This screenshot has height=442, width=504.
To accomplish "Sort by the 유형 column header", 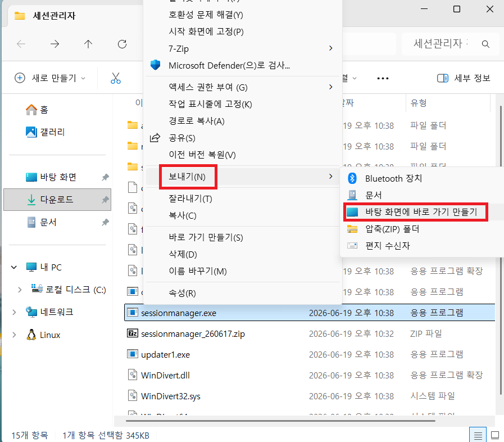I will coord(448,103).
